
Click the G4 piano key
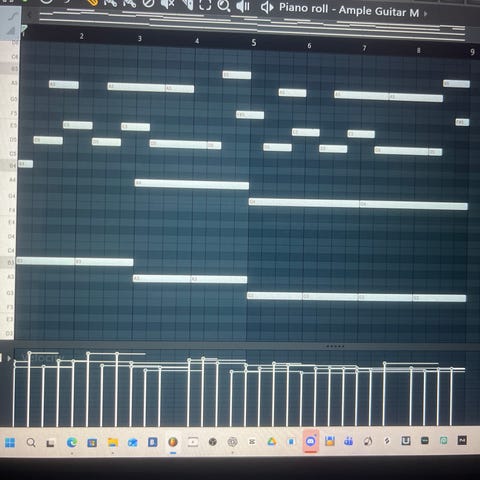click(7, 196)
